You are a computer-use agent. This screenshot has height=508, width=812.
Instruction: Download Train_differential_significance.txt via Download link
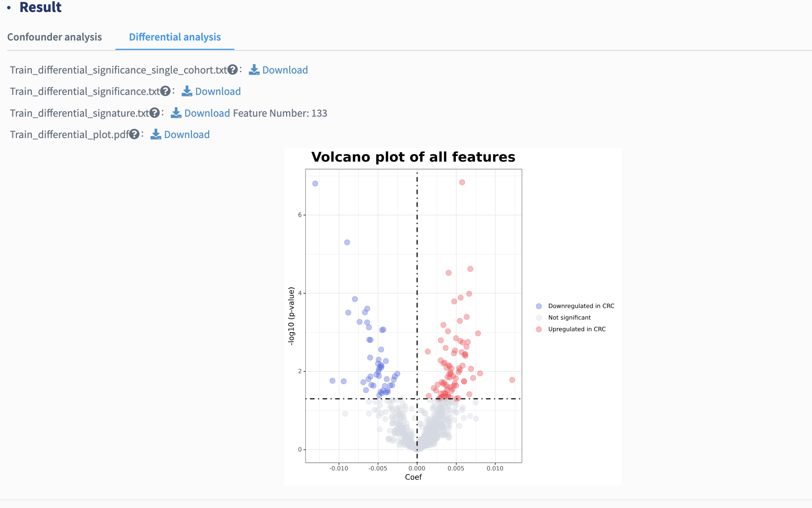pos(218,91)
